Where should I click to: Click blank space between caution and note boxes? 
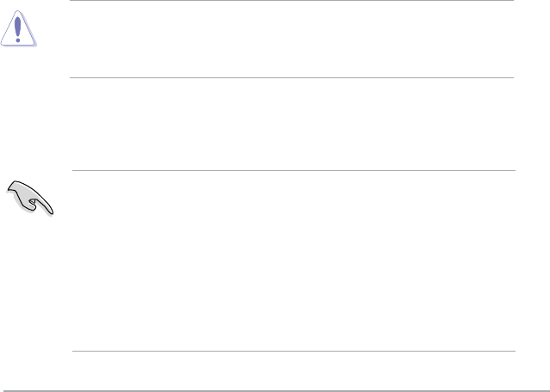(291, 125)
